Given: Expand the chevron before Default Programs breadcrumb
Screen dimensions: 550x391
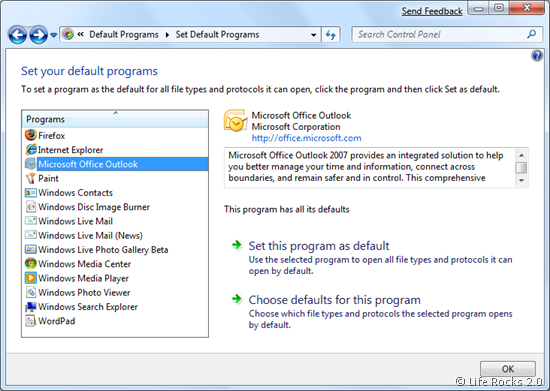Looking at the screenshot, I should coord(81,34).
